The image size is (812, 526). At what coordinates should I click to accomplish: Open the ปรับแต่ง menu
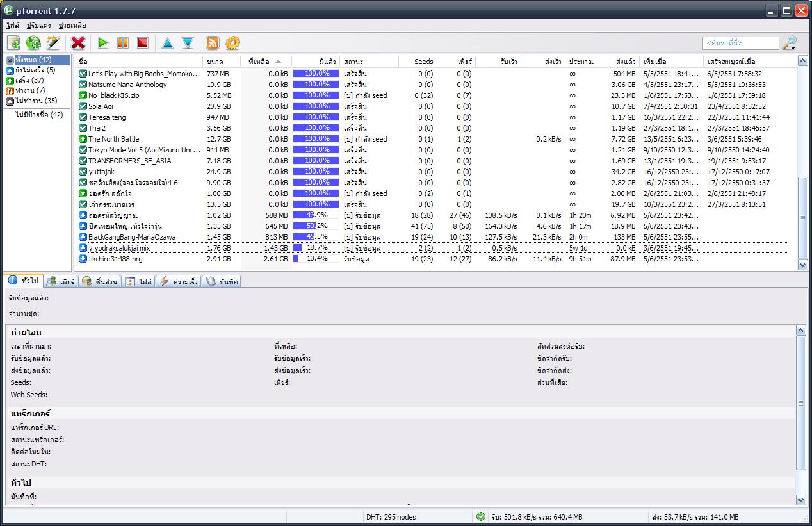pos(38,25)
